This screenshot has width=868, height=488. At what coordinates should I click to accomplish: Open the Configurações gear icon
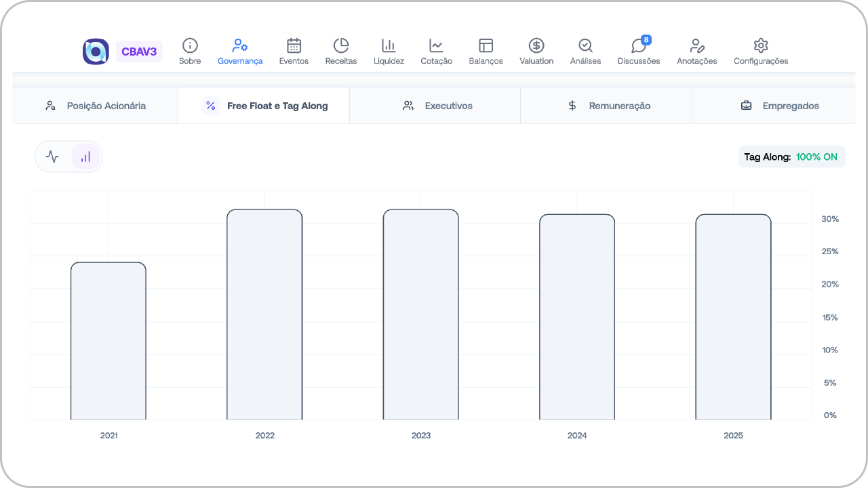tap(761, 45)
